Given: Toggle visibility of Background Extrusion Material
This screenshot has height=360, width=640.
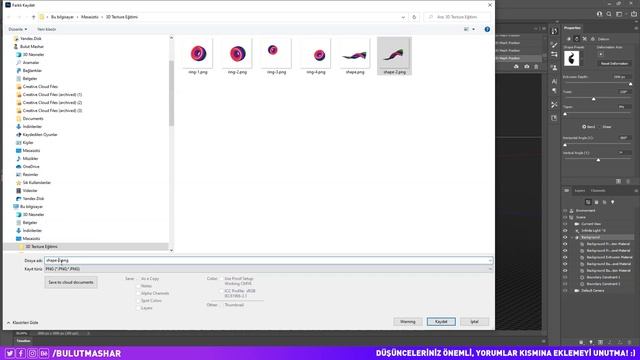Looking at the screenshot, I should coord(565,257).
